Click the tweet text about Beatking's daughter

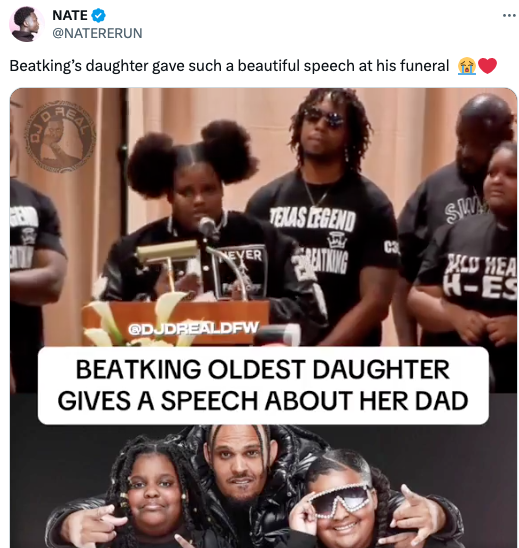click(x=229, y=66)
